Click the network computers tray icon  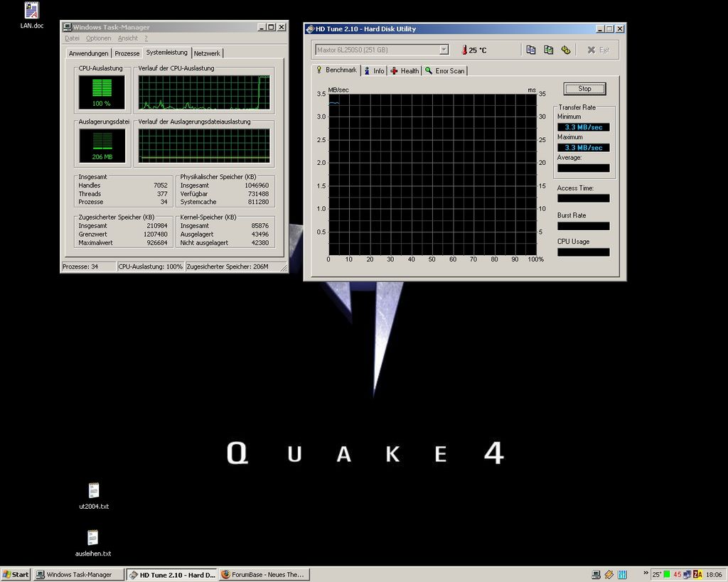(687, 575)
